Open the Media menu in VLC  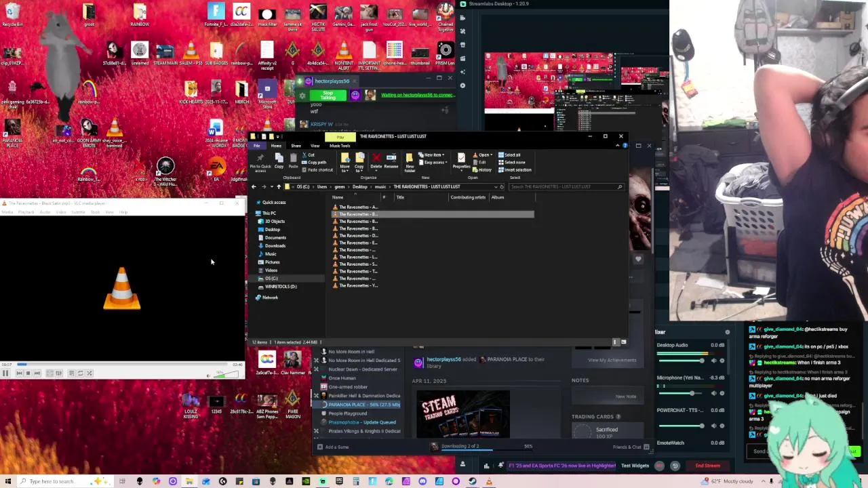point(7,212)
